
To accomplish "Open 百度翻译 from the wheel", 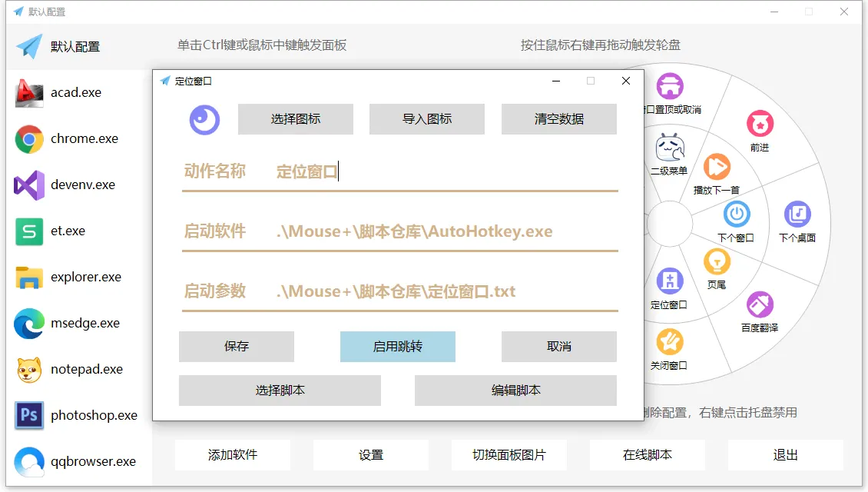I will [759, 305].
